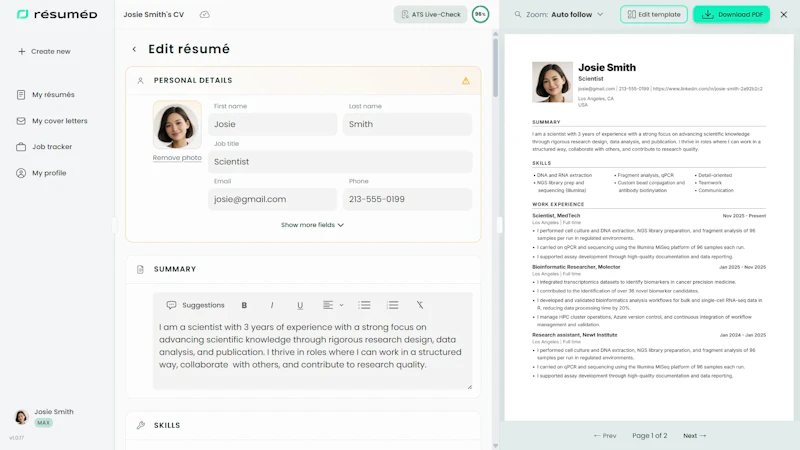Click the Edit template button
800x450 pixels.
(x=654, y=14)
